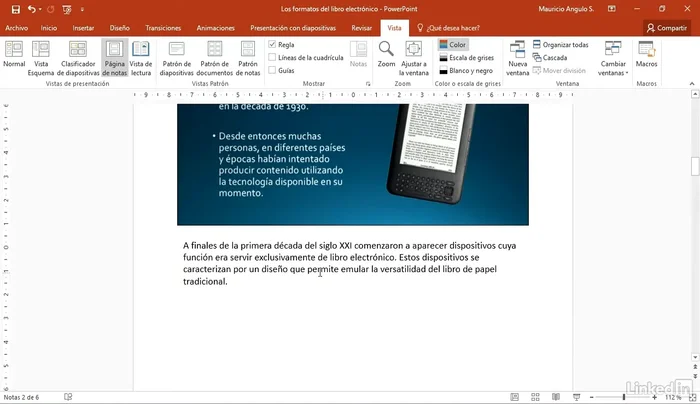700x404 pixels.
Task: Click the Compartir button
Action: 667,28
